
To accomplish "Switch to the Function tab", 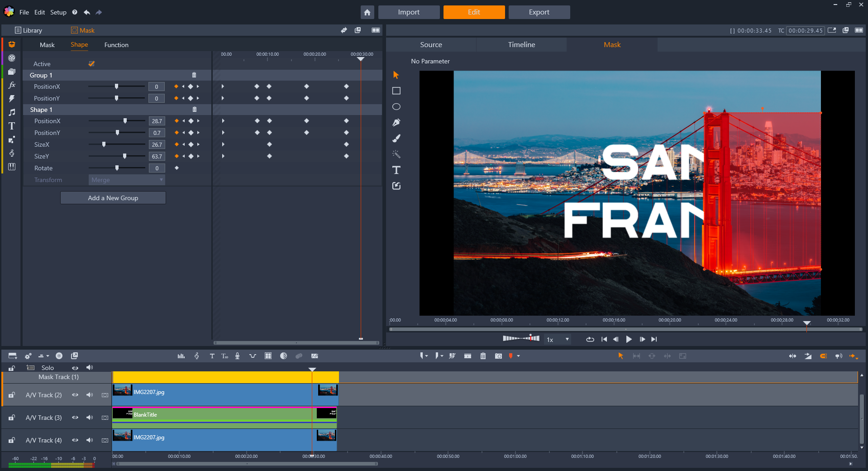I will click(116, 45).
